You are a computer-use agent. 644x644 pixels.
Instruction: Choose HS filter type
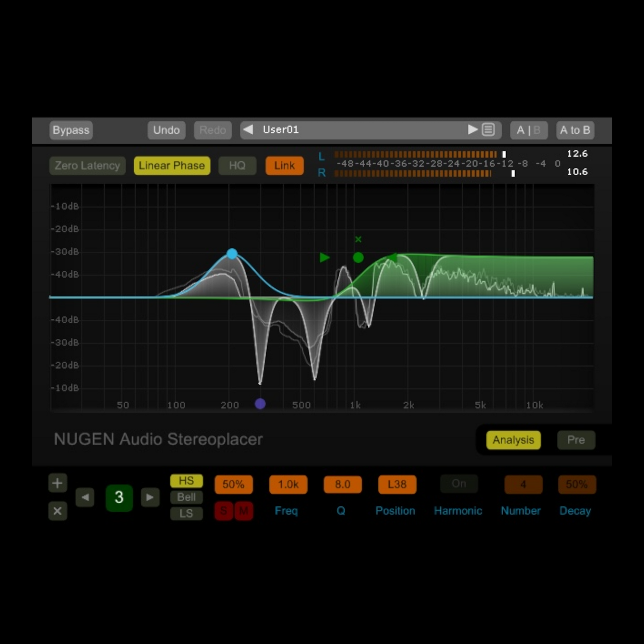pyautogui.click(x=186, y=481)
